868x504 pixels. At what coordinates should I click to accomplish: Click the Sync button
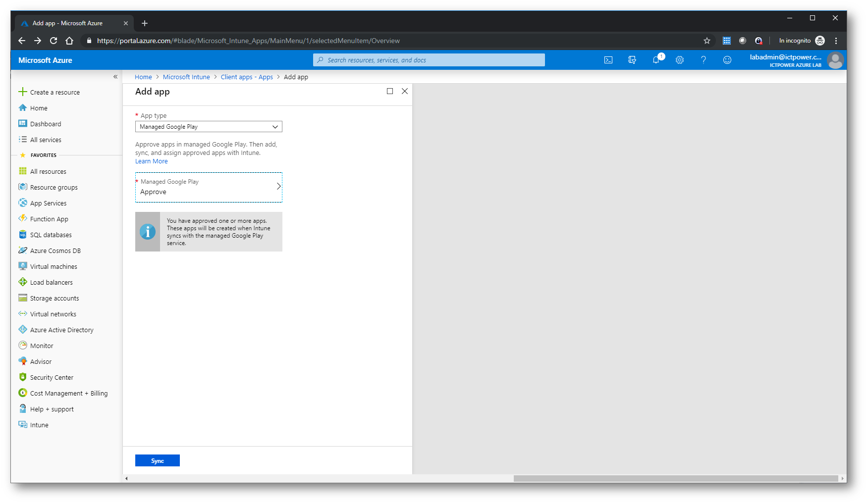pyautogui.click(x=158, y=460)
